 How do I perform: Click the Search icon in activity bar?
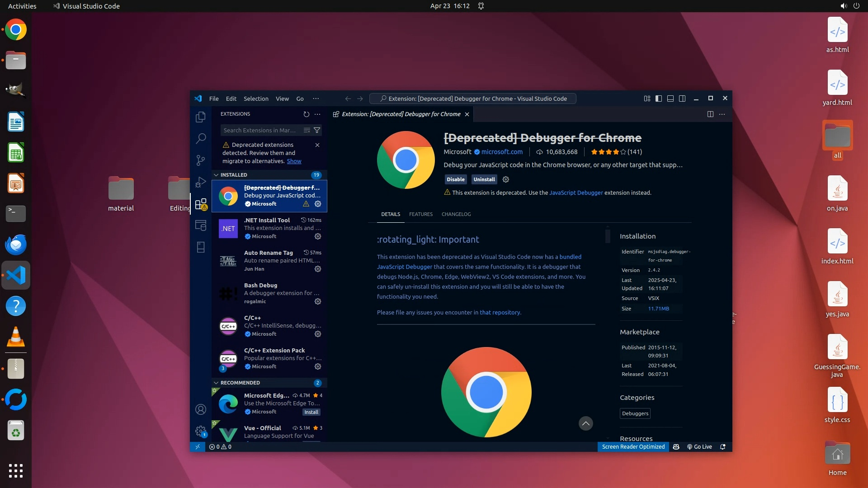(201, 139)
